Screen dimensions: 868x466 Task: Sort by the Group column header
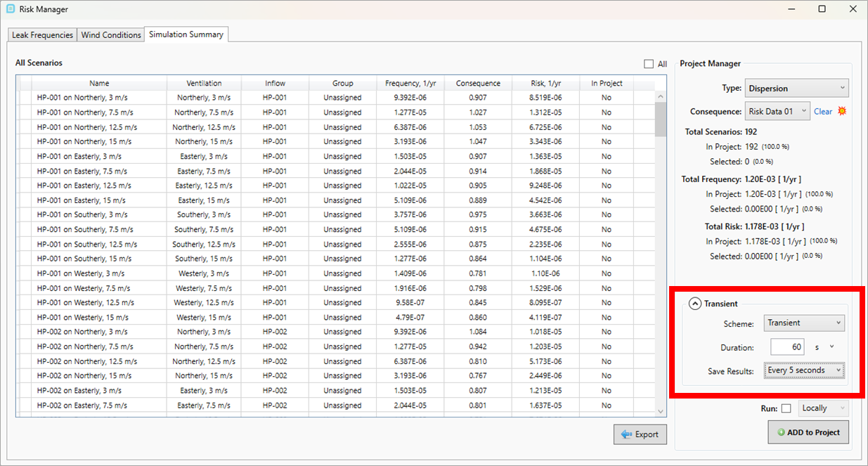pyautogui.click(x=342, y=83)
